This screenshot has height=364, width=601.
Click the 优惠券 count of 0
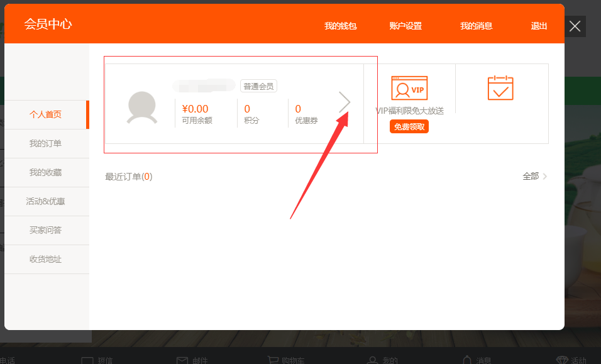298,109
